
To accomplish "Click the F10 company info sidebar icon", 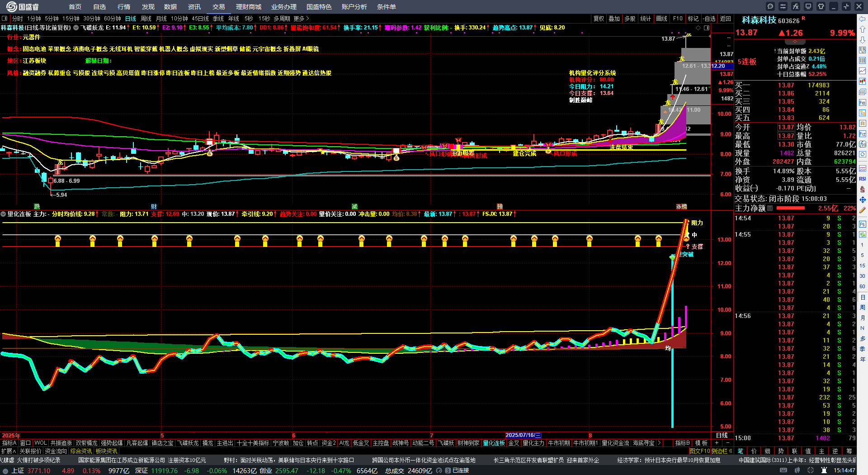I will [863, 103].
